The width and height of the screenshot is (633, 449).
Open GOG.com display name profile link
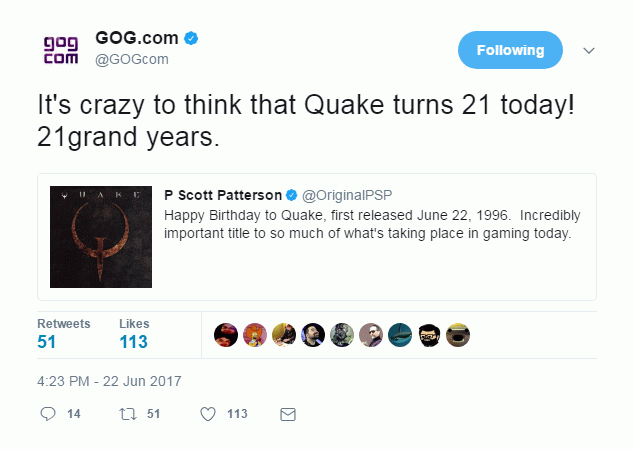click(x=137, y=38)
